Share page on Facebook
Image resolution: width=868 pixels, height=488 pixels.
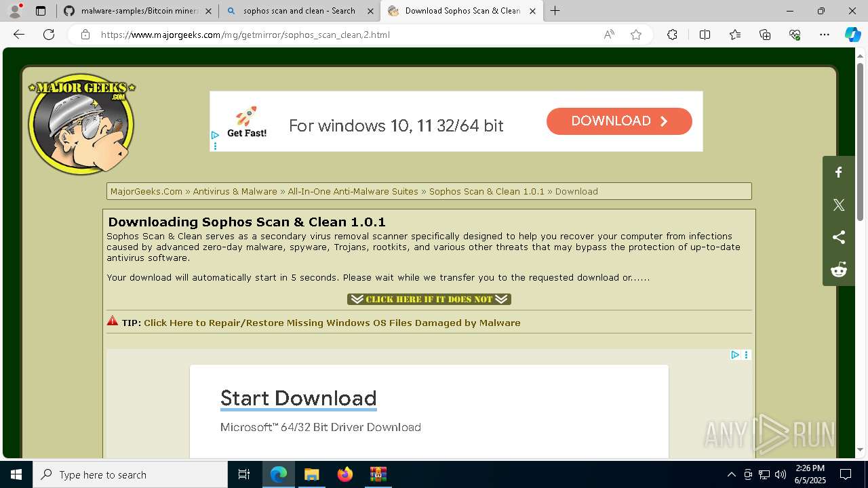point(839,172)
